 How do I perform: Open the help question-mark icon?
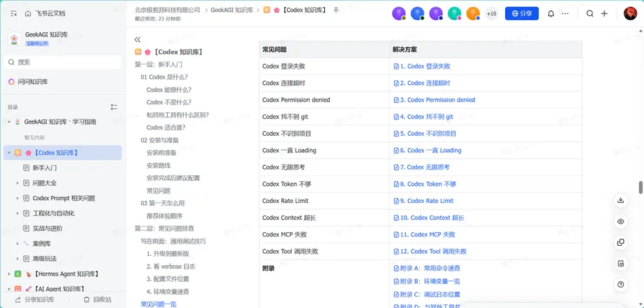point(620,284)
